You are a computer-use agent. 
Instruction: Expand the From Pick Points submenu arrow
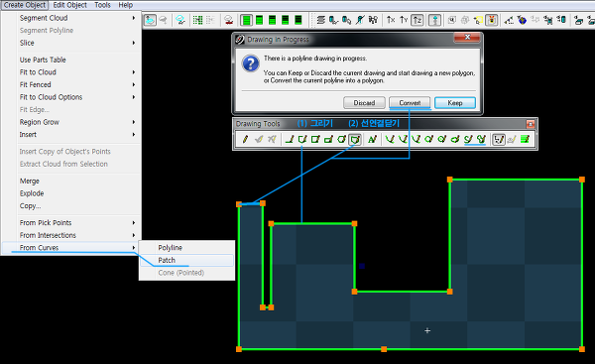[x=134, y=223]
